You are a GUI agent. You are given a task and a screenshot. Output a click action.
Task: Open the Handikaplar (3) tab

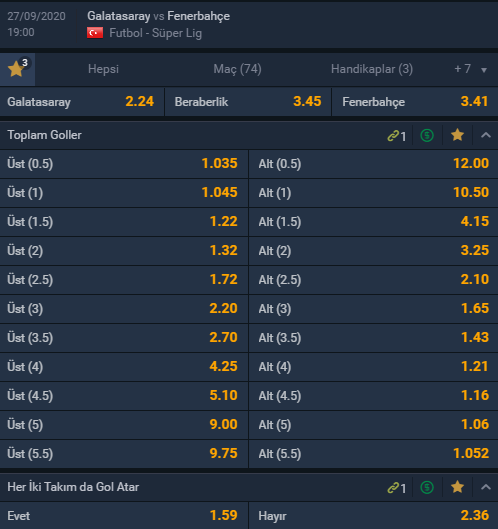click(x=371, y=69)
